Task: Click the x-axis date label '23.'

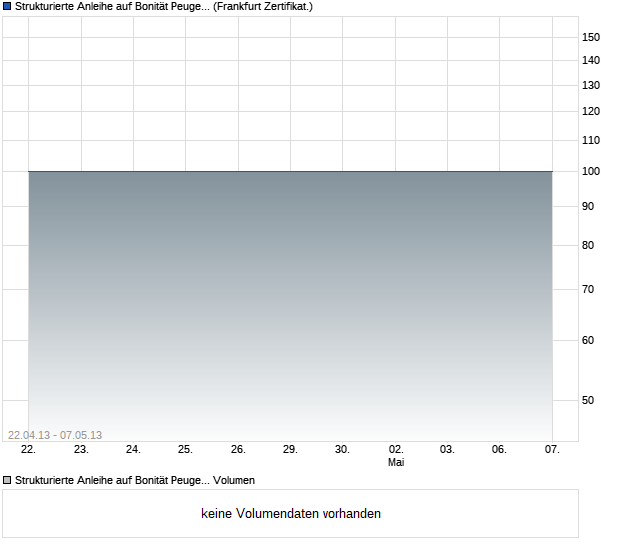Action: pyautogui.click(x=81, y=450)
